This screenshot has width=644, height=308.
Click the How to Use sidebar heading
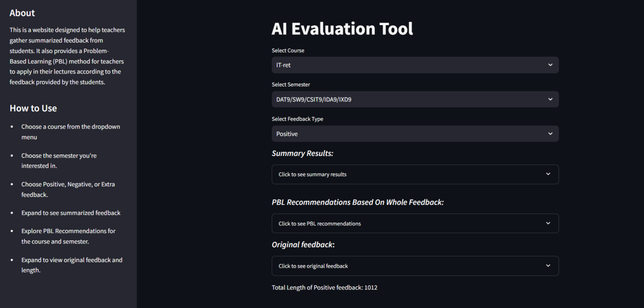(x=33, y=108)
